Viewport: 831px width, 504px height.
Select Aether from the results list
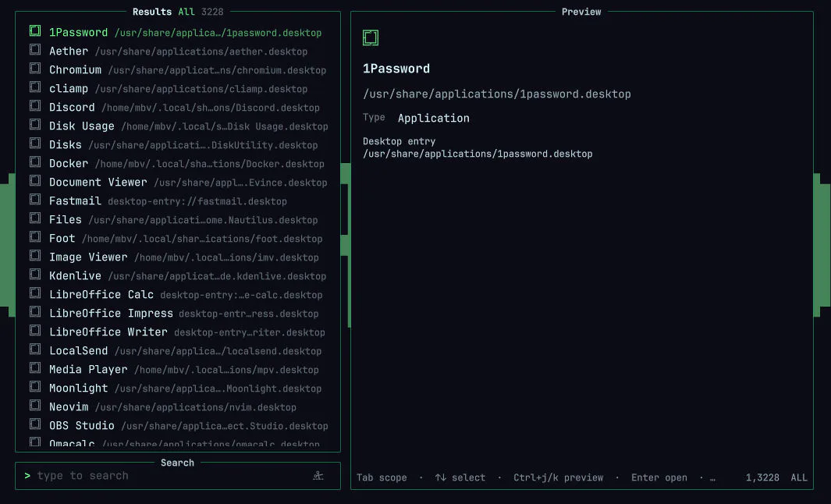pos(178,51)
